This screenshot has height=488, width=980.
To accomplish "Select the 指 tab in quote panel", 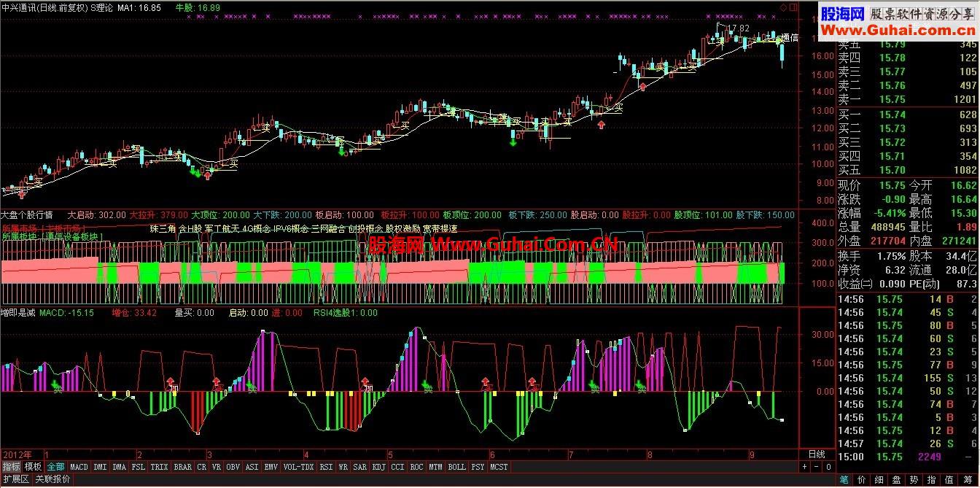I will pyautogui.click(x=933, y=480).
